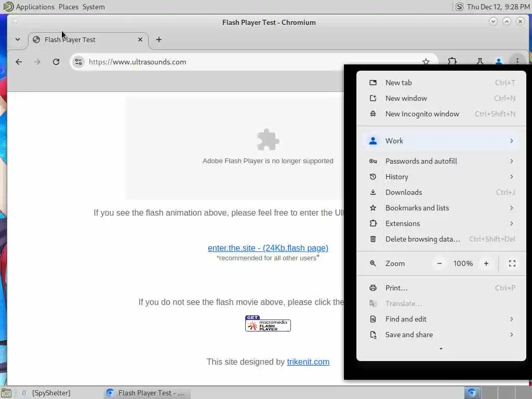Choose New window from the menu
The height and width of the screenshot is (399, 532).
(x=441, y=98)
